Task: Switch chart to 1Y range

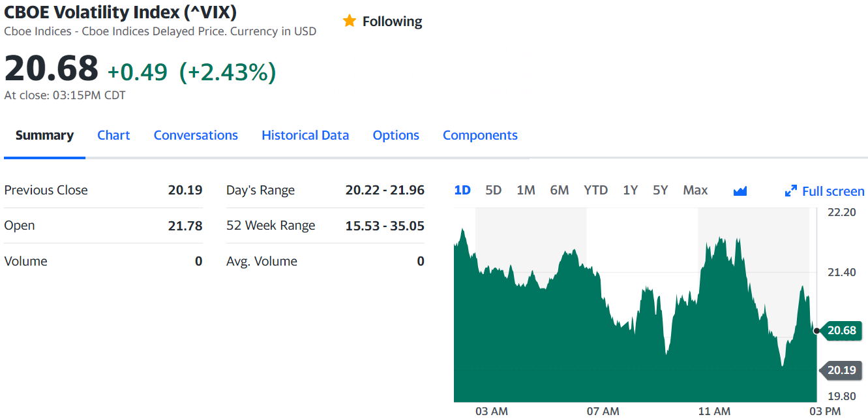Action: coord(630,190)
